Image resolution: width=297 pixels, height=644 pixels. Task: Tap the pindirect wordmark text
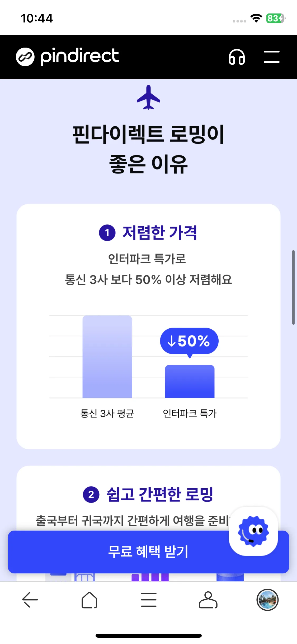pos(80,56)
